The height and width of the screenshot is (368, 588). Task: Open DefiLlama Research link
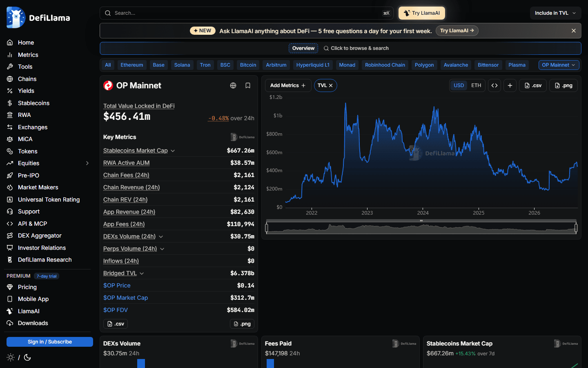(45, 260)
